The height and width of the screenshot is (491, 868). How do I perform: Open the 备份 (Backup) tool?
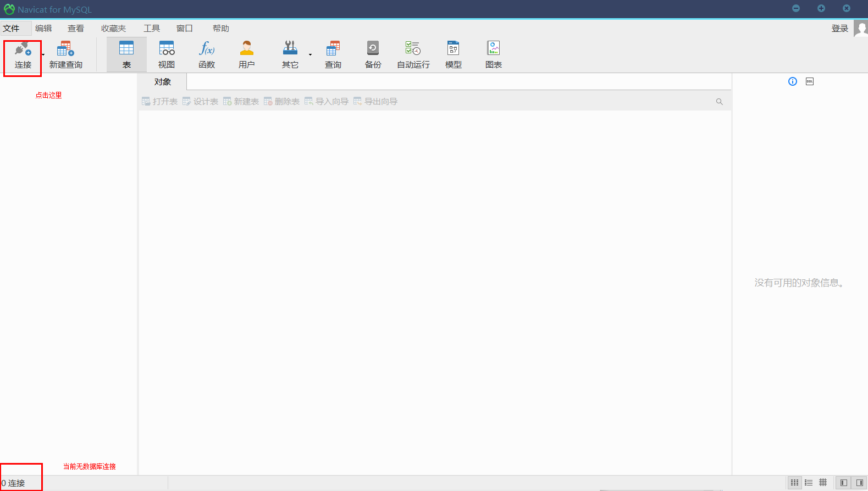tap(373, 55)
